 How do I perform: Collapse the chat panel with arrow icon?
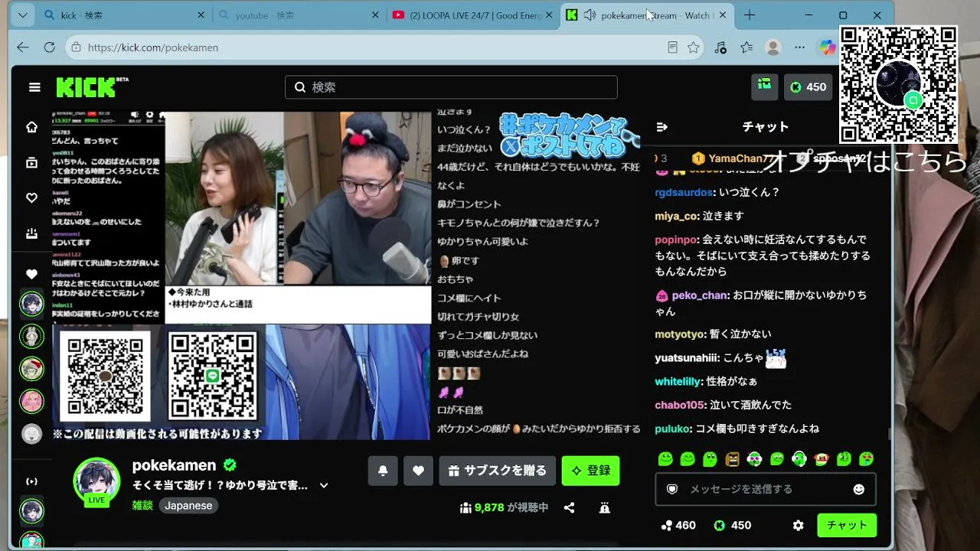[662, 127]
